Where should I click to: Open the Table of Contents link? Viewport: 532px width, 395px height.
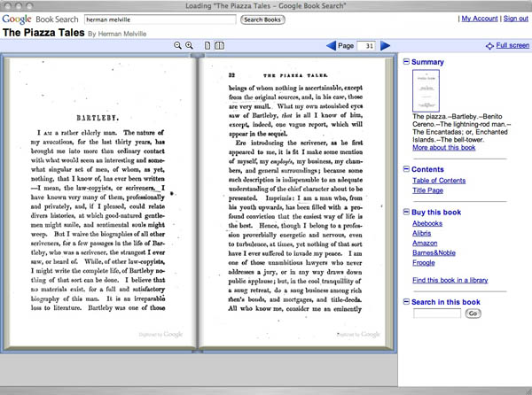[439, 181]
